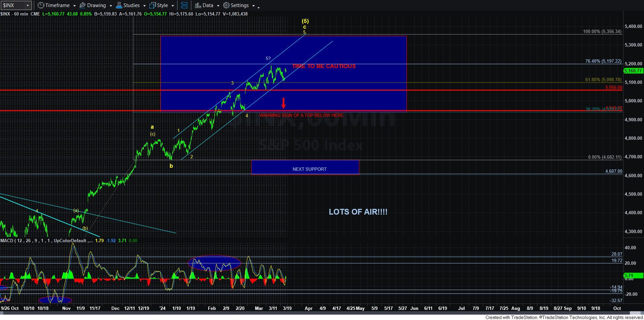The width and height of the screenshot is (644, 320).
Task: Click the MACD 3.71 value tag
Action: pos(633,276)
